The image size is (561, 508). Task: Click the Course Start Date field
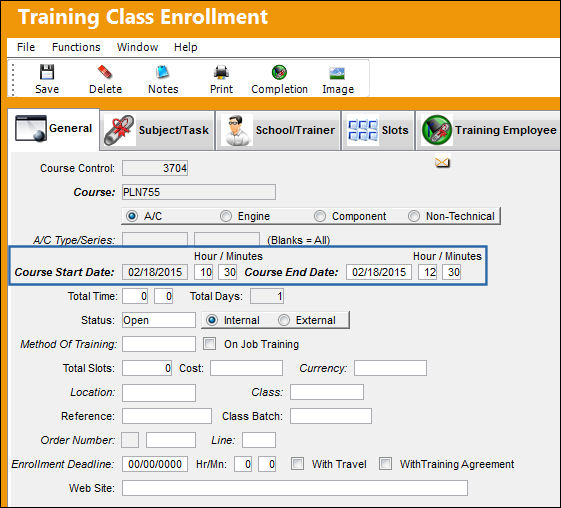pos(155,272)
